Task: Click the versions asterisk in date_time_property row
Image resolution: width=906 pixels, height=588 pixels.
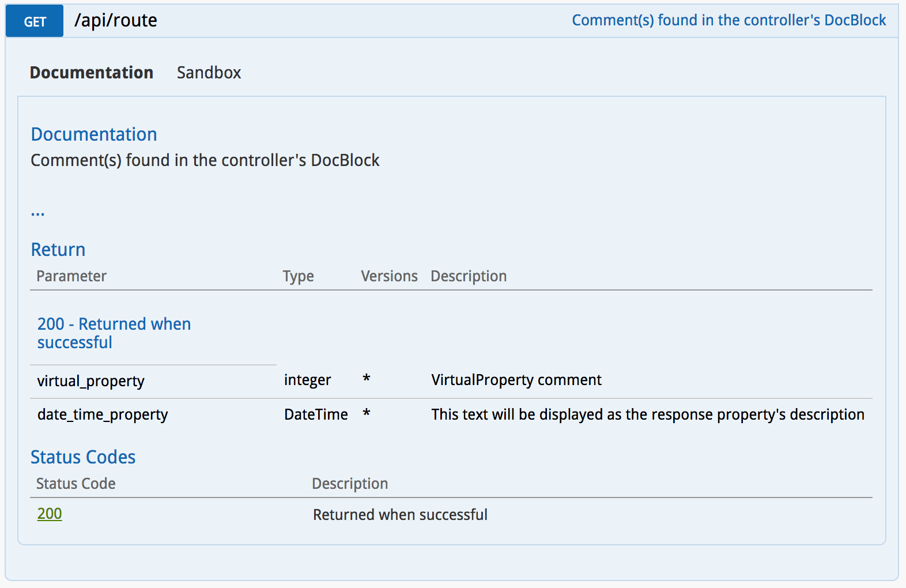Action: coord(367,413)
